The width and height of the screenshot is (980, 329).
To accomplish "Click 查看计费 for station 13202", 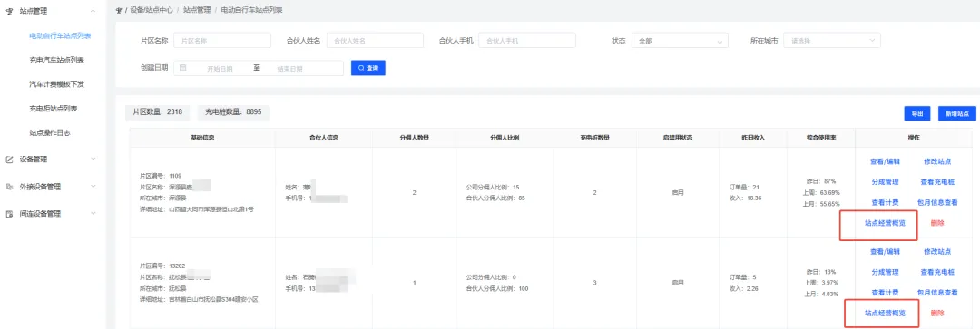I will (885, 292).
